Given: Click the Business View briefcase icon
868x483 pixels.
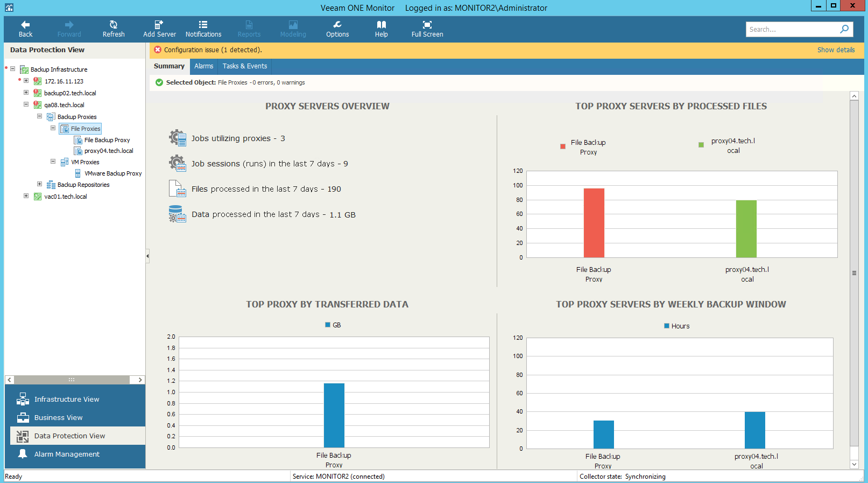Looking at the screenshot, I should [x=23, y=417].
